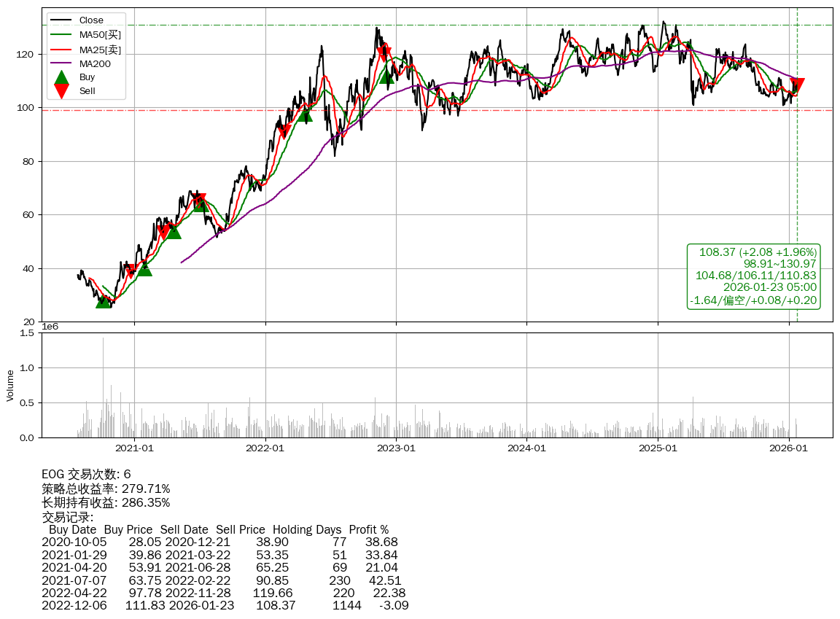Click the buy marker at price 112 in late 2022
The width and height of the screenshot is (840, 619).
(387, 75)
